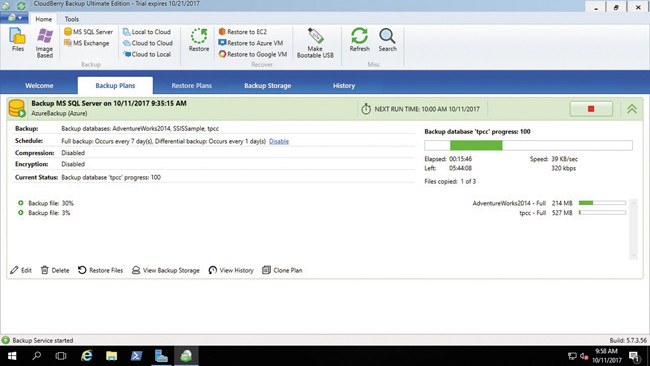Image resolution: width=650 pixels, height=366 pixels.
Task: Click the taskbar clock showing 9:58 AM
Action: tap(606, 356)
